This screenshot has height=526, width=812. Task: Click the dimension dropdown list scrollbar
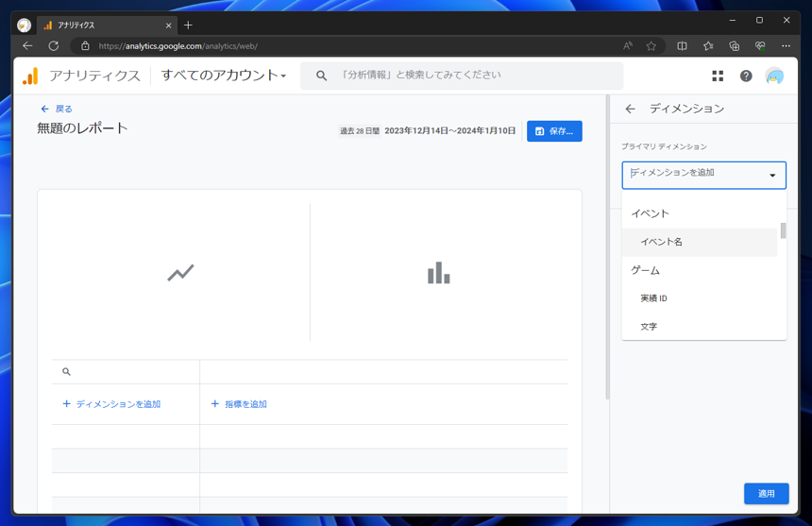(x=783, y=230)
